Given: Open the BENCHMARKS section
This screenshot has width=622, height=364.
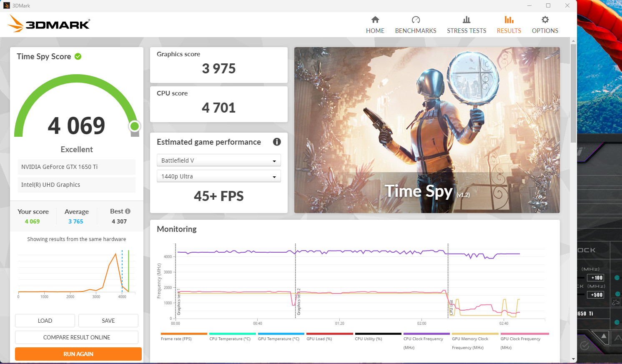Looking at the screenshot, I should pos(416,25).
